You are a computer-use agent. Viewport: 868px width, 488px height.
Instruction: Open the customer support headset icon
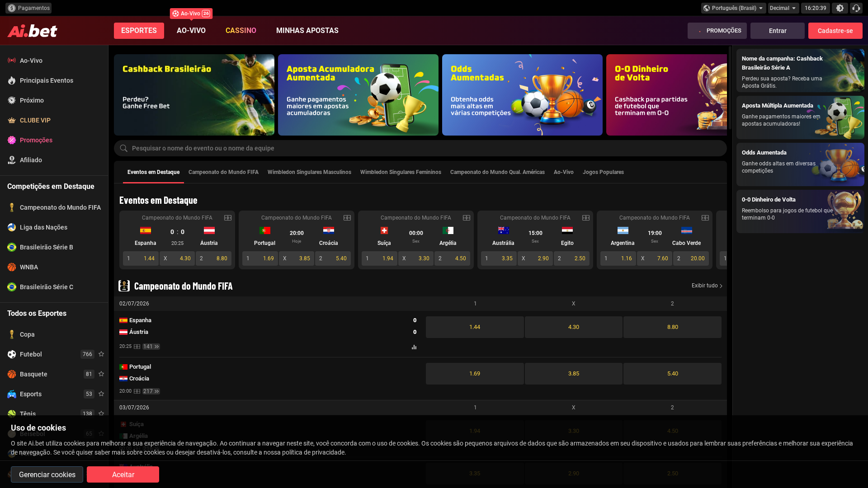coord(856,8)
